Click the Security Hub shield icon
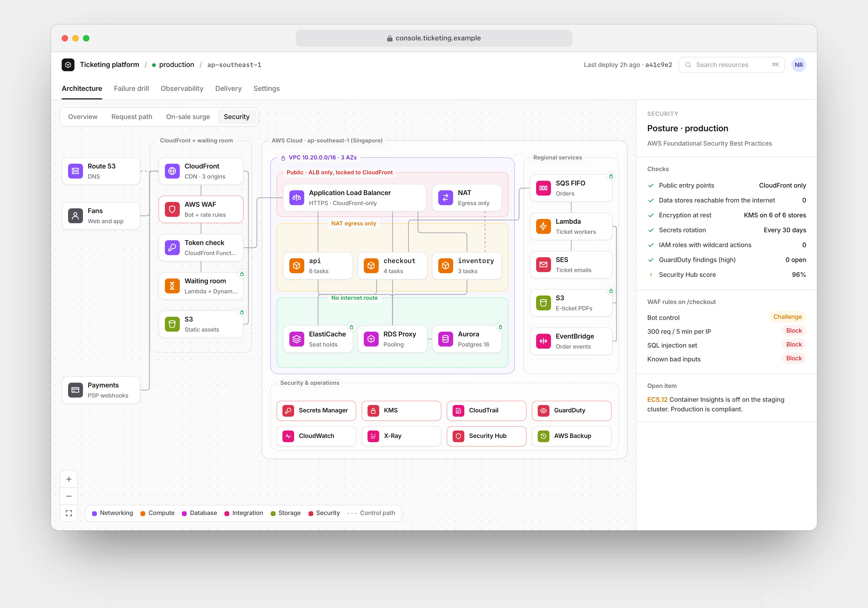The width and height of the screenshot is (868, 608). tap(458, 436)
